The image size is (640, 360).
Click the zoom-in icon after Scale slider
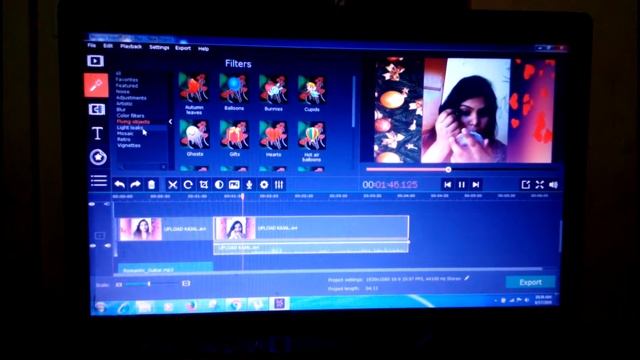[x=186, y=283]
